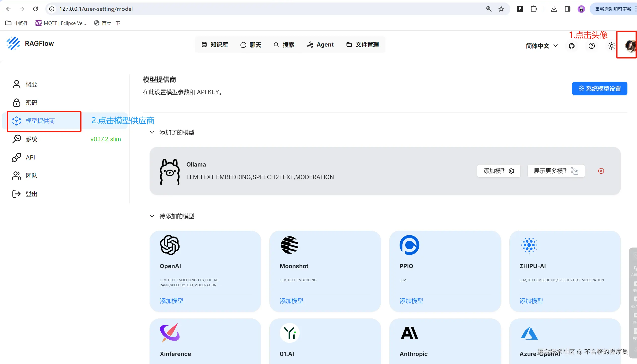Open the GitHub icon in header

tap(572, 46)
